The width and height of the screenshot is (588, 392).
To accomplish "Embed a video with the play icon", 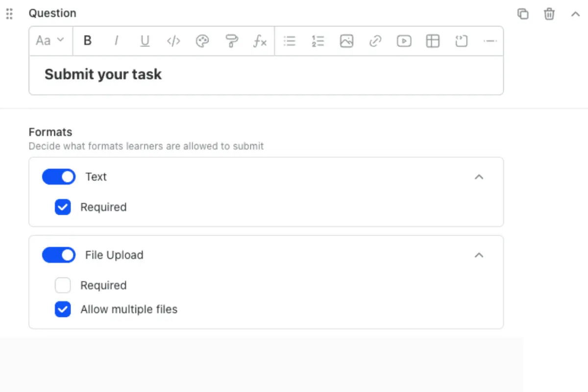I will [x=404, y=41].
